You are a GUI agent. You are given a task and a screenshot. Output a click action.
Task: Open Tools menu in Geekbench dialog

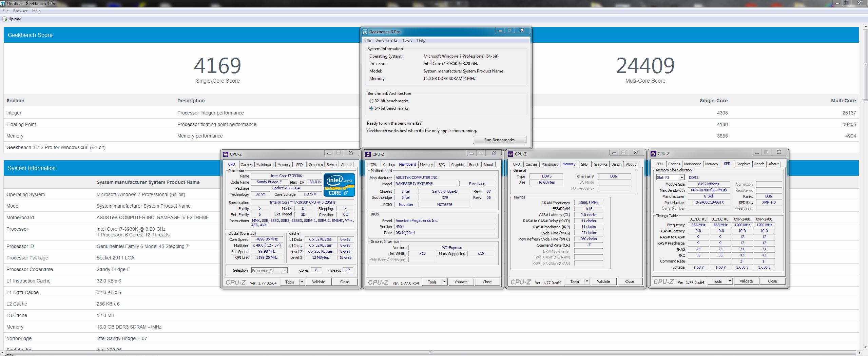pos(407,40)
